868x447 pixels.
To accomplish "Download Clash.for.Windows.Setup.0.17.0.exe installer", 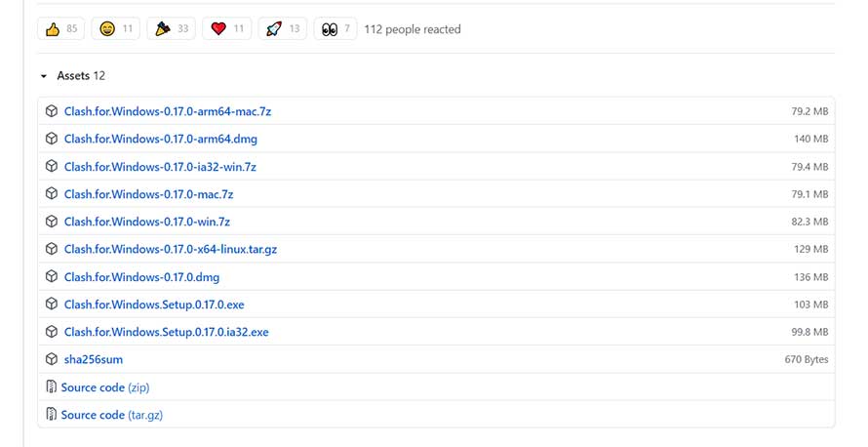I will (x=154, y=305).
